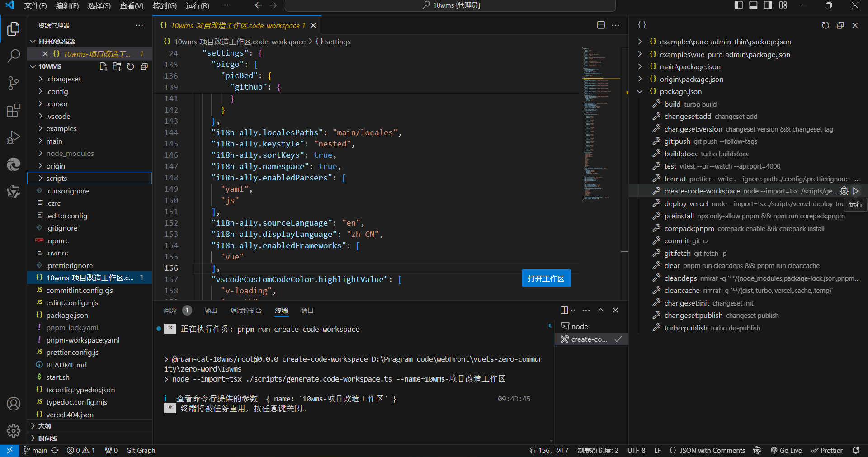Maximize the terminal panel with caret icon
Viewport: 868px width, 457px height.
[601, 310]
